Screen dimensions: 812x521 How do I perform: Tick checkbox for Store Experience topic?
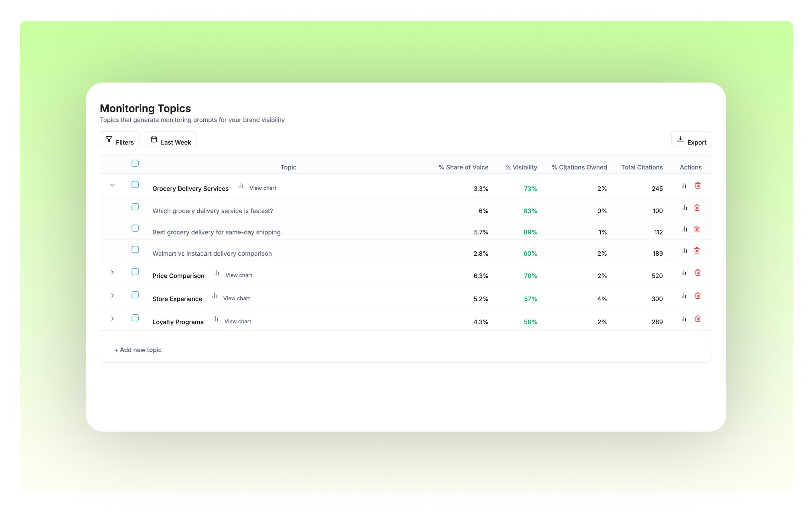click(x=135, y=295)
